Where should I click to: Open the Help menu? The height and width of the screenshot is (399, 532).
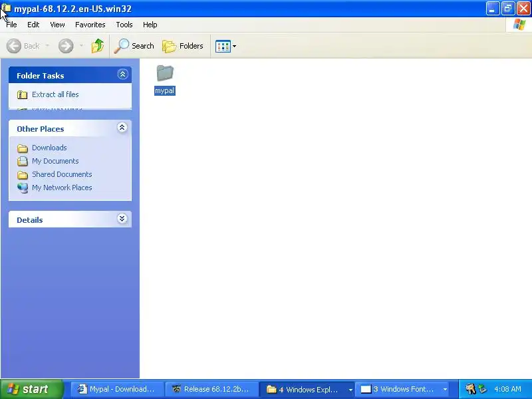pos(150,25)
